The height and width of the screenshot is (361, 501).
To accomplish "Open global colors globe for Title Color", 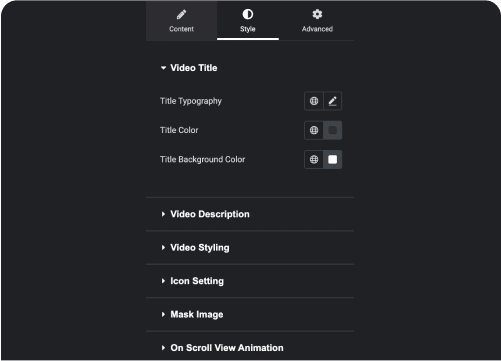I will pos(314,130).
